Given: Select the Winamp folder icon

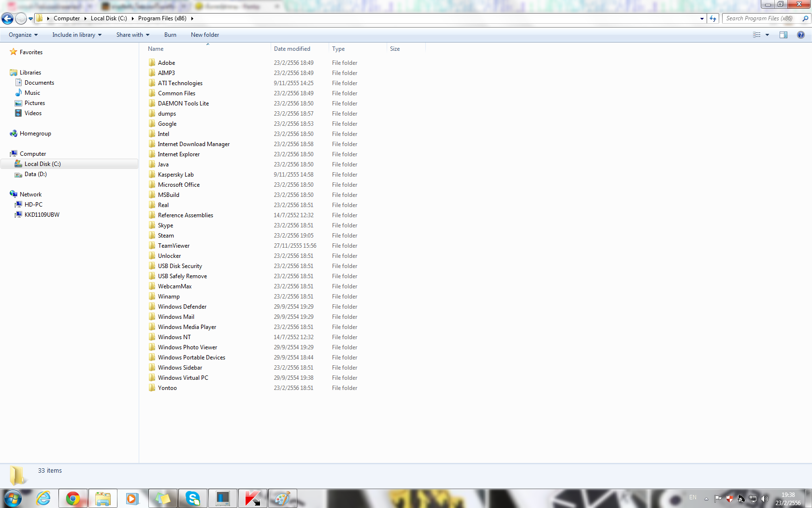Looking at the screenshot, I should [x=152, y=296].
